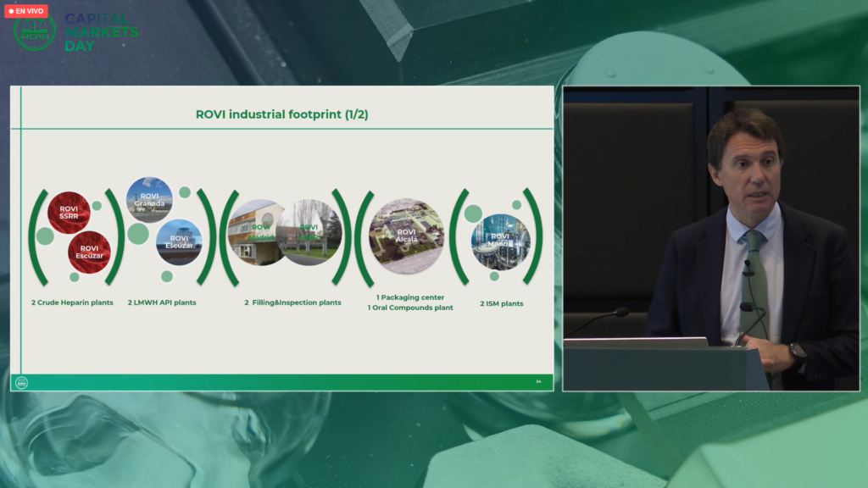868x488 pixels.
Task: Click the '2 ISM plants' label
Action: (501, 302)
